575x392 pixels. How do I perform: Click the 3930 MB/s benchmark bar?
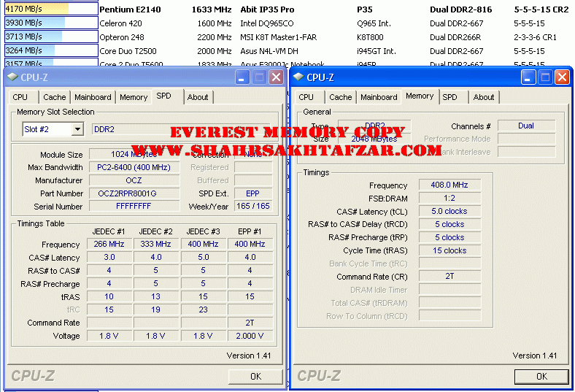(x=51, y=23)
